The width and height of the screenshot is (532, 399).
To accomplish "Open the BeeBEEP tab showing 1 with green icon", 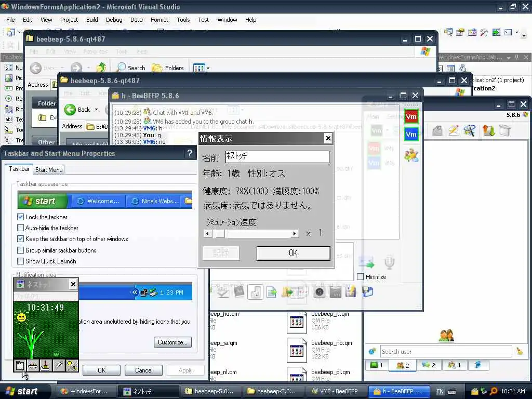I will 377,365.
